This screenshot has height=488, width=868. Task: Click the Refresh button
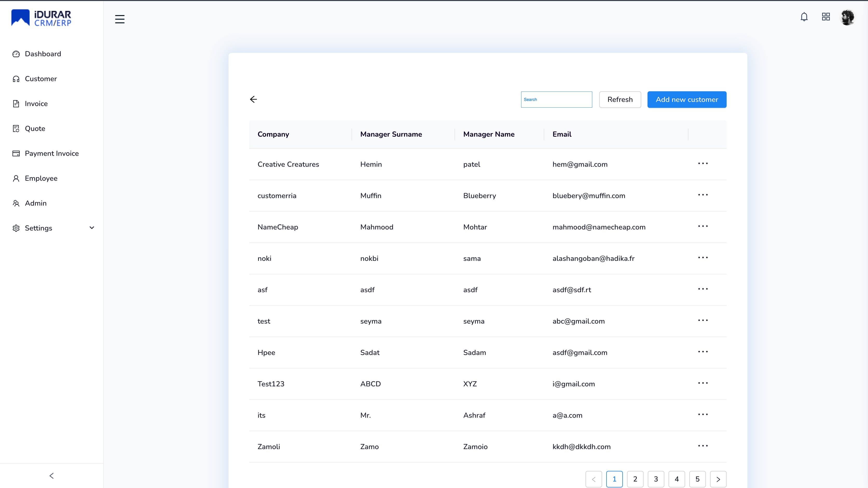coord(620,99)
